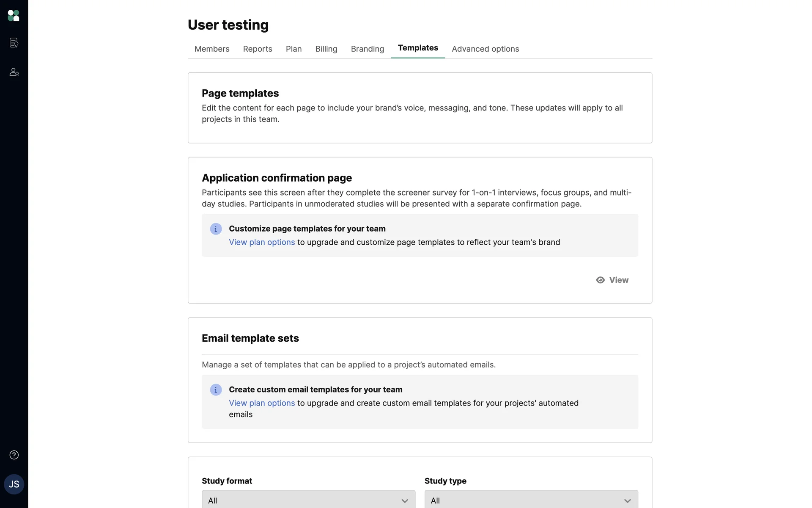This screenshot has width=812, height=508.
Task: Open the Advanced options tab
Action: tap(485, 49)
